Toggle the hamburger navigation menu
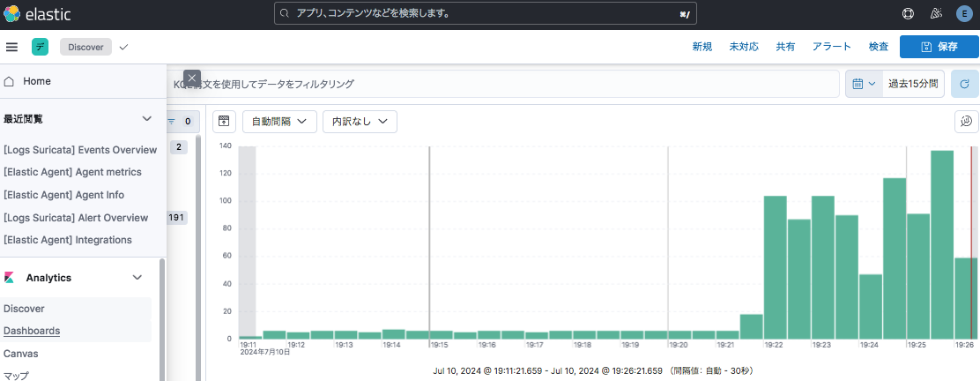The image size is (980, 381). tap(11, 47)
